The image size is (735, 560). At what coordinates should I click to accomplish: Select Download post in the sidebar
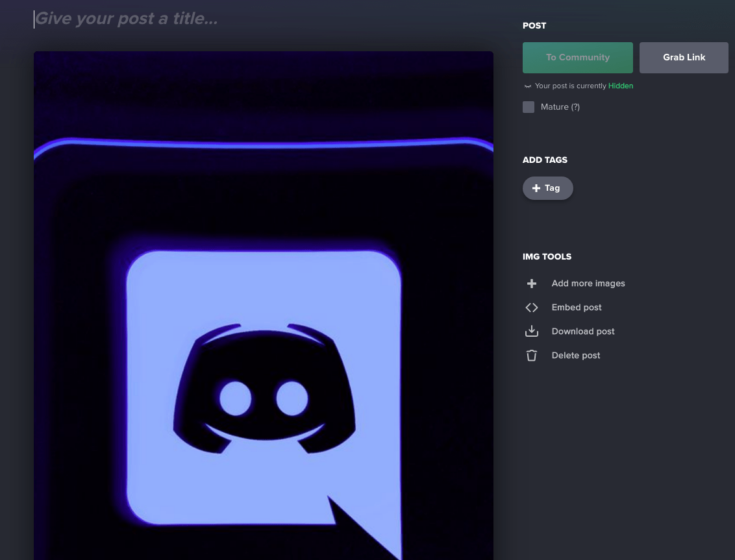point(582,331)
